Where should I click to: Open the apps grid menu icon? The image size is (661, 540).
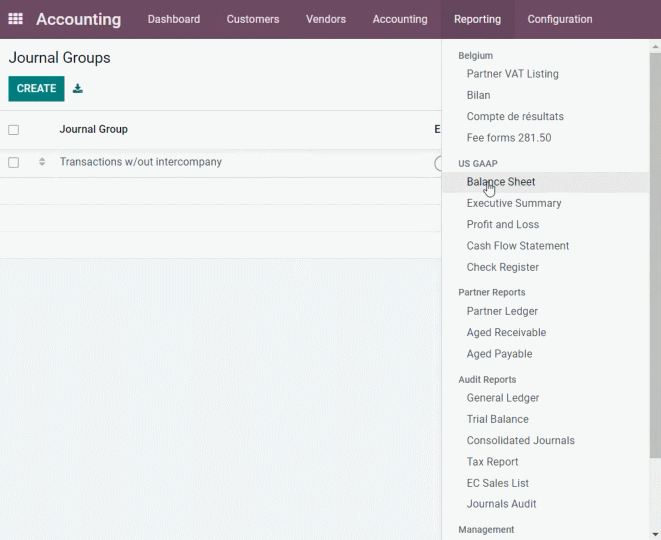16,19
